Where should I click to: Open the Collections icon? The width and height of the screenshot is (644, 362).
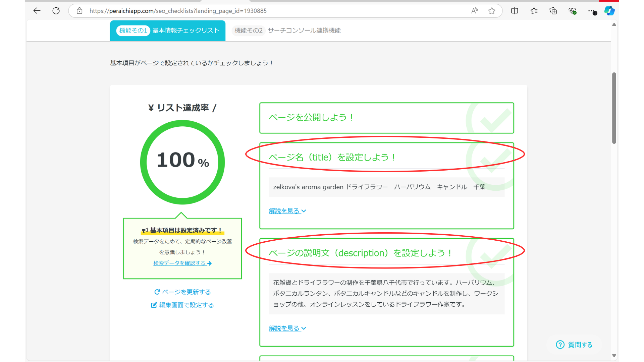[x=553, y=11]
